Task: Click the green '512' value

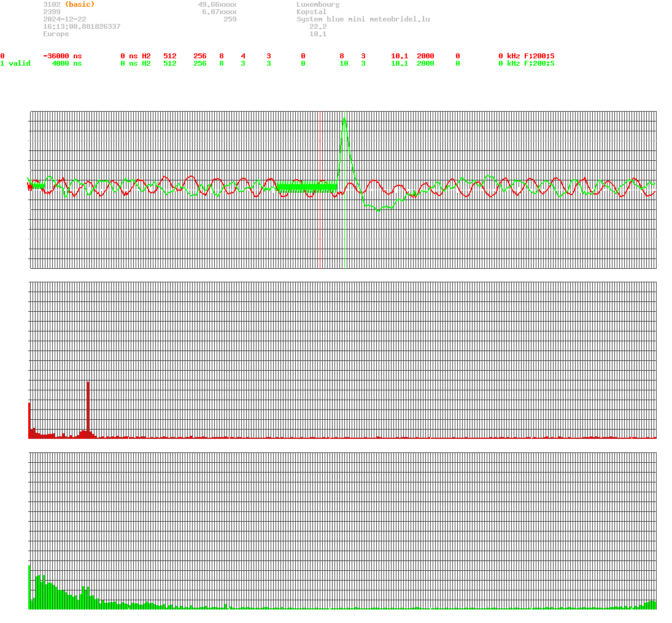Action: coord(170,63)
